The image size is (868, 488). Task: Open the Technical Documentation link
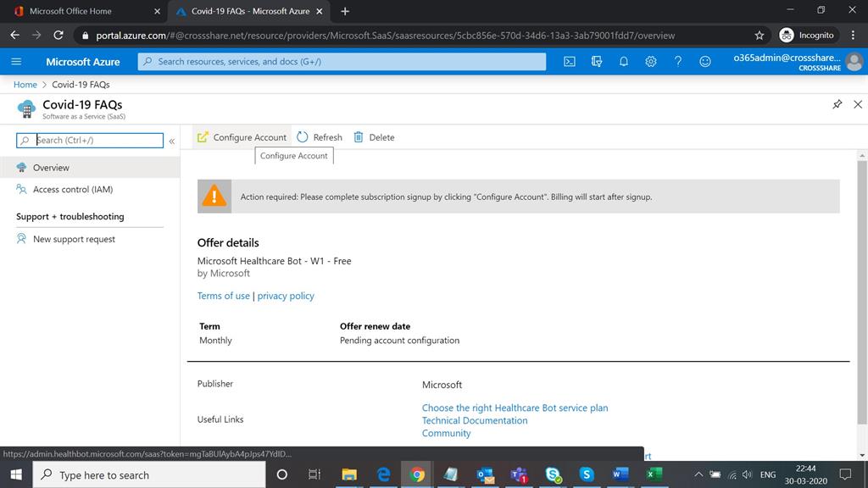tap(475, 420)
